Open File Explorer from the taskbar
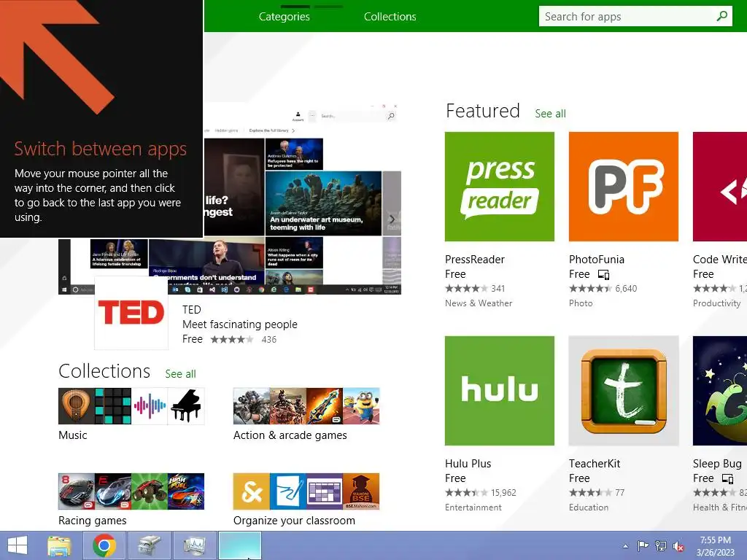The height and width of the screenshot is (560, 747). [60, 545]
